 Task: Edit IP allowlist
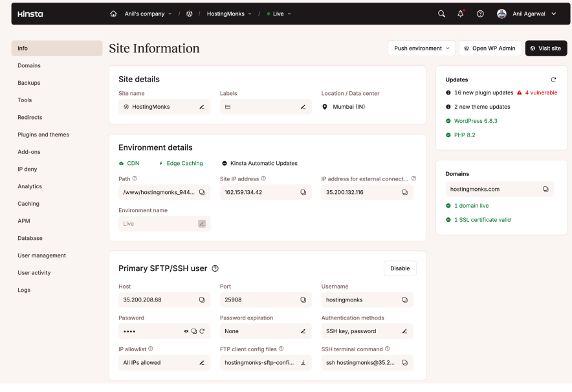coord(202,362)
